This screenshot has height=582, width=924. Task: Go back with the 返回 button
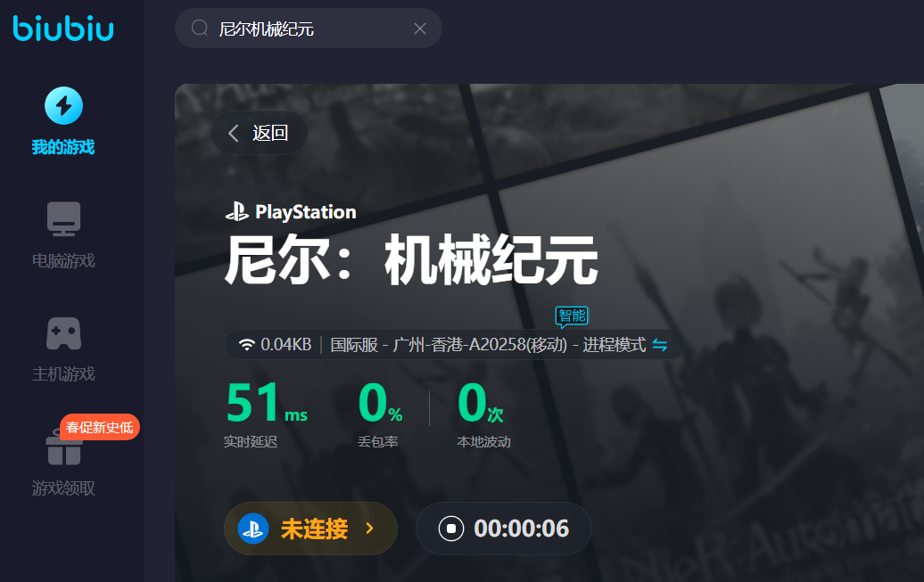[260, 133]
